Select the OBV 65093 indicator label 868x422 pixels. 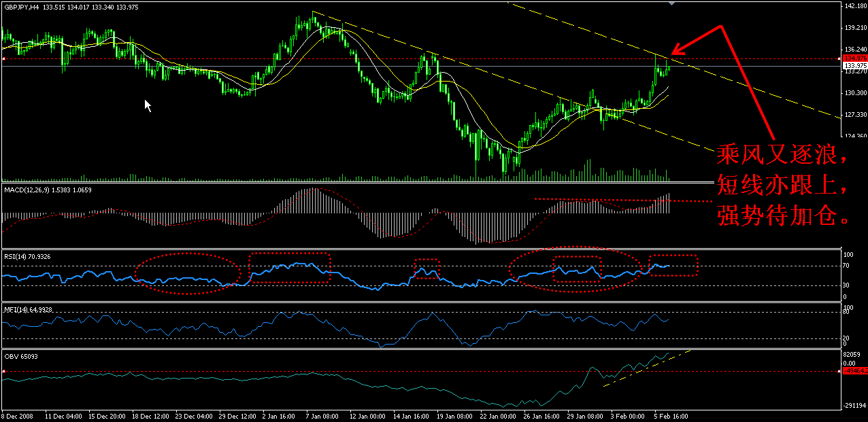point(20,355)
